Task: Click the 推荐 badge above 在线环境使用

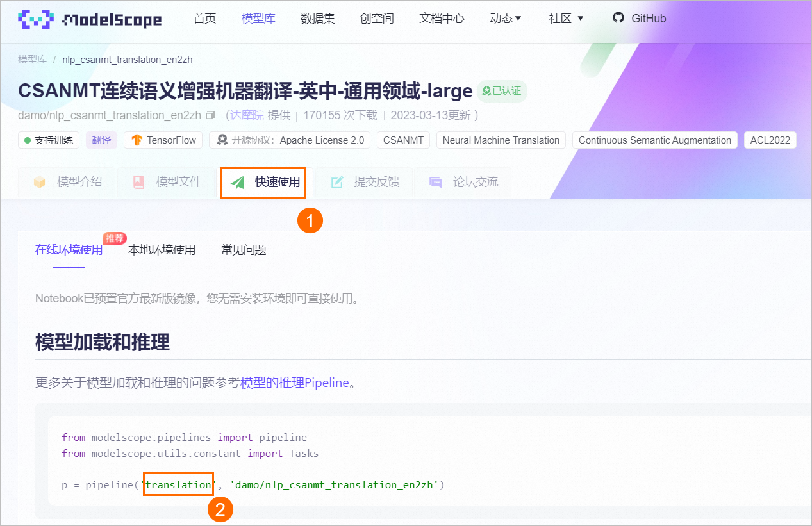Action: pyautogui.click(x=114, y=238)
